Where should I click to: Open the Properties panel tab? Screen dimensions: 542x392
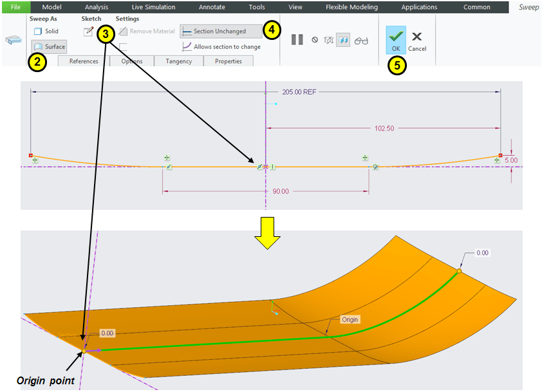pyautogui.click(x=229, y=61)
